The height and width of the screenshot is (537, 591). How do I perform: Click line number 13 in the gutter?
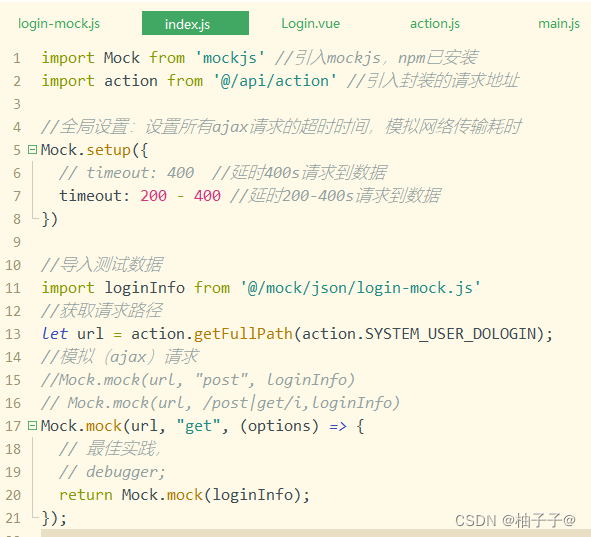pyautogui.click(x=13, y=334)
